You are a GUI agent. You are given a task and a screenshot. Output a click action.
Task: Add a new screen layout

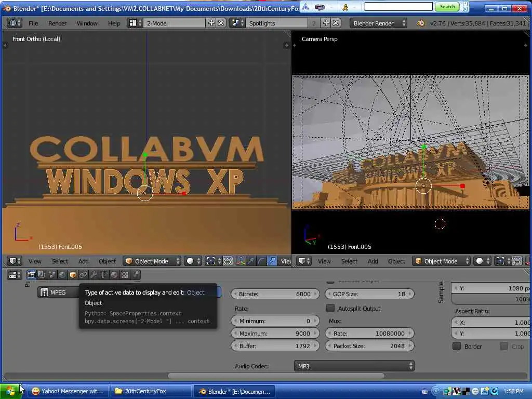coord(211,23)
